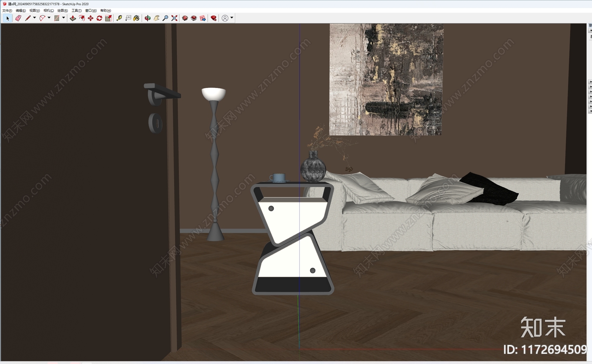Viewport: 592px width, 364px height.
Task: Select the Tape Measure tool
Action: pos(119,18)
